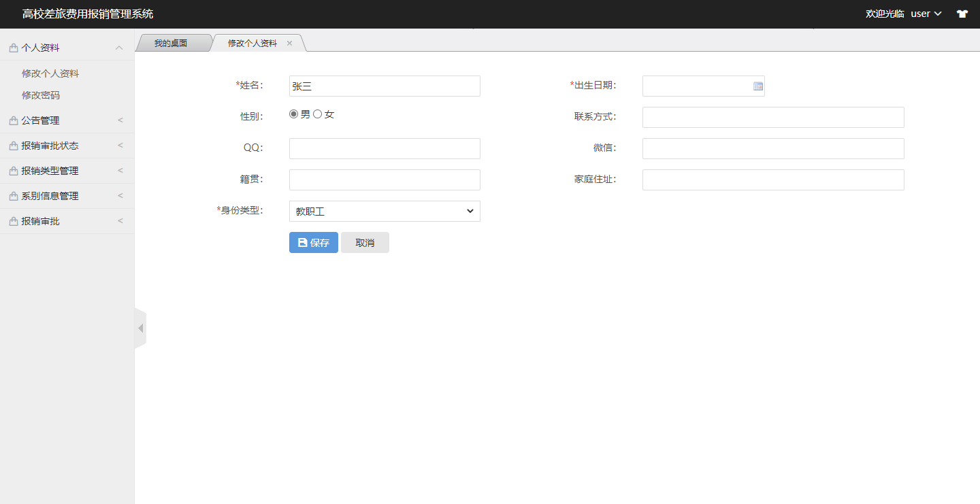The image size is (980, 504).
Task: Select the 男 gender radio button
Action: pos(293,114)
